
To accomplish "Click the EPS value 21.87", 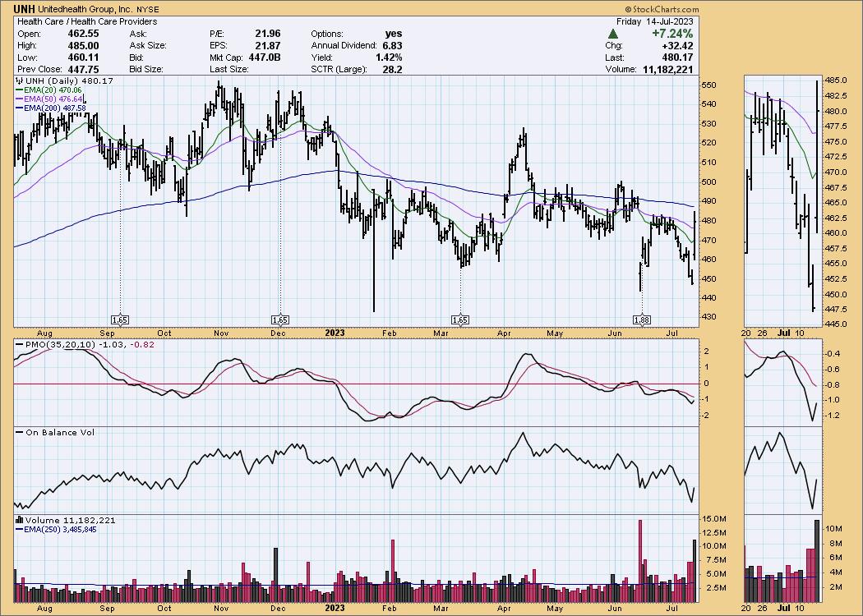I will (267, 46).
